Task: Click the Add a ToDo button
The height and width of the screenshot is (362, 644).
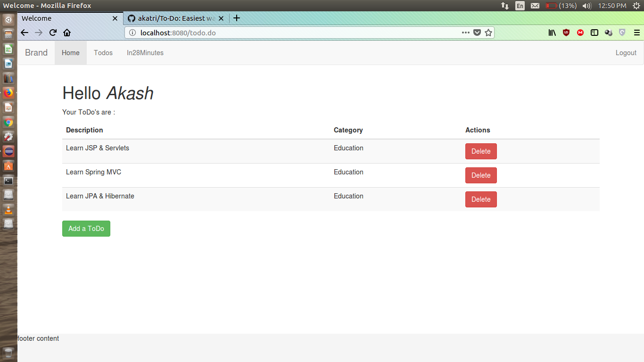Action: (x=86, y=229)
